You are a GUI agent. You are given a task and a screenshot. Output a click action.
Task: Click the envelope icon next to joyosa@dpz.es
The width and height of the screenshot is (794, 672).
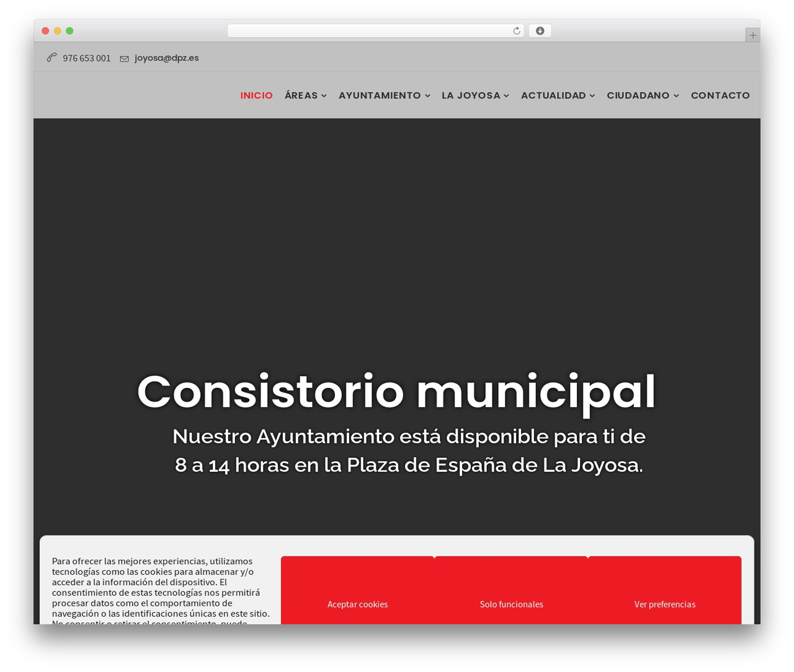pyautogui.click(x=124, y=59)
